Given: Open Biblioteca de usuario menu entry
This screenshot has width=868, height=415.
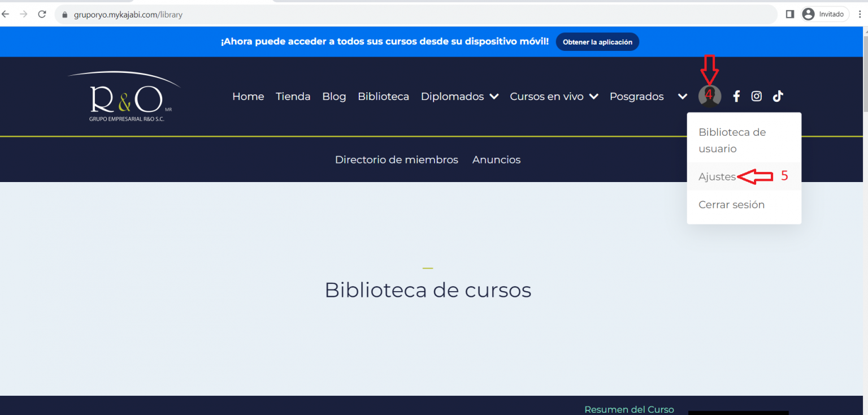Looking at the screenshot, I should click(732, 140).
